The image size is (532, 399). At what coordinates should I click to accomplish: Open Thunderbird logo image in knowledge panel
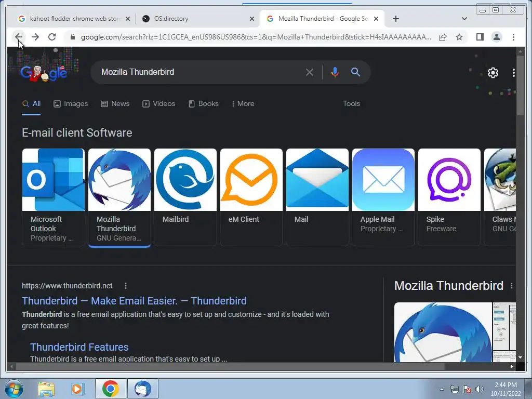443,332
